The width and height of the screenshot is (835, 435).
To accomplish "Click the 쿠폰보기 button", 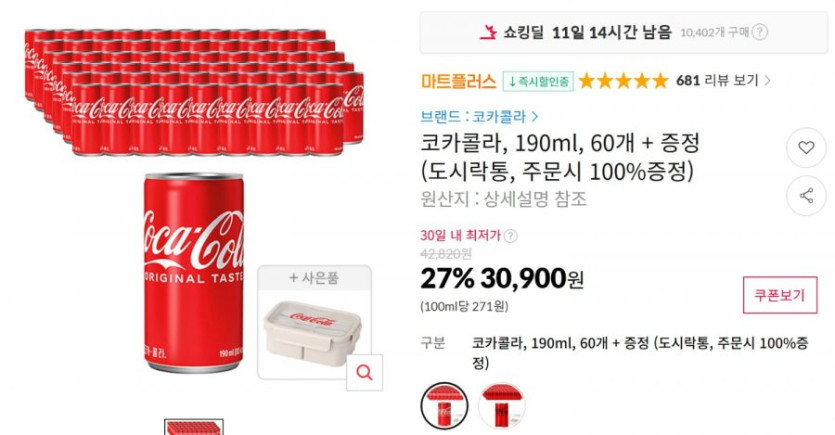I will 780,295.
